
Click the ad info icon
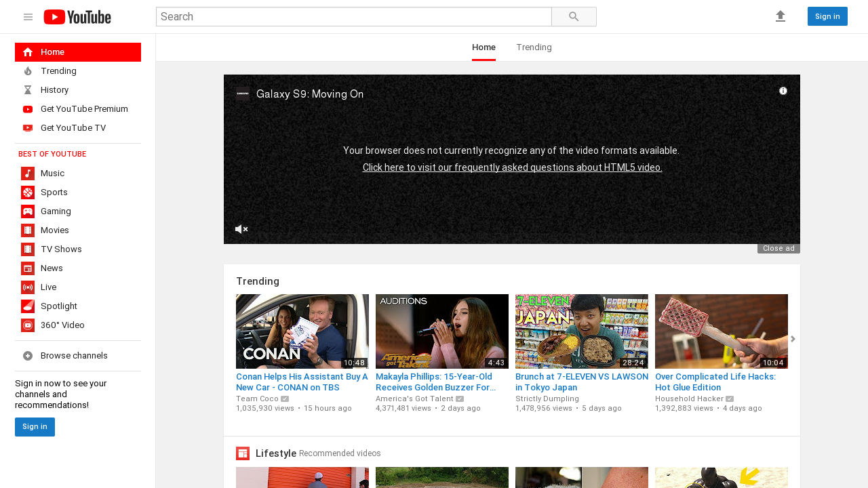click(783, 91)
